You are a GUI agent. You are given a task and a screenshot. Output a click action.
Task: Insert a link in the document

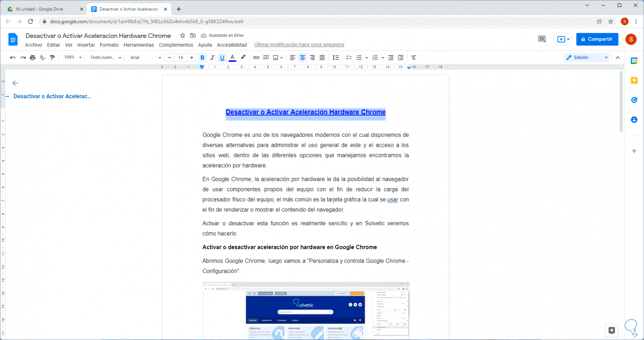click(x=256, y=57)
